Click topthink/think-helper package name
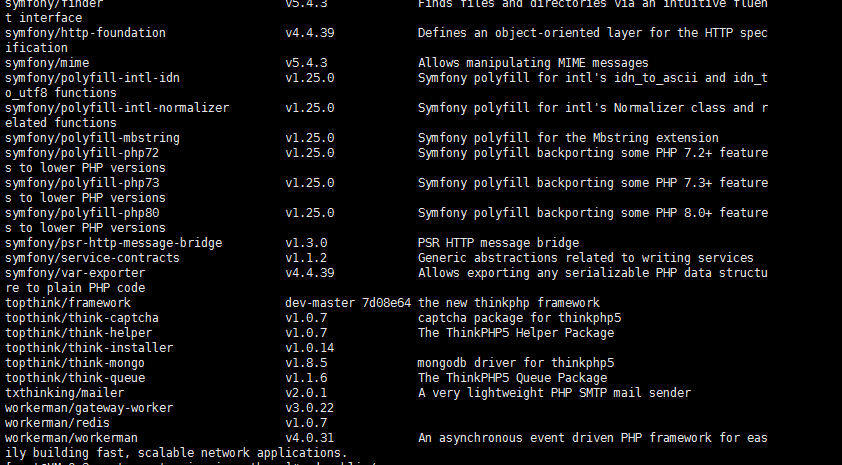 [x=78, y=333]
